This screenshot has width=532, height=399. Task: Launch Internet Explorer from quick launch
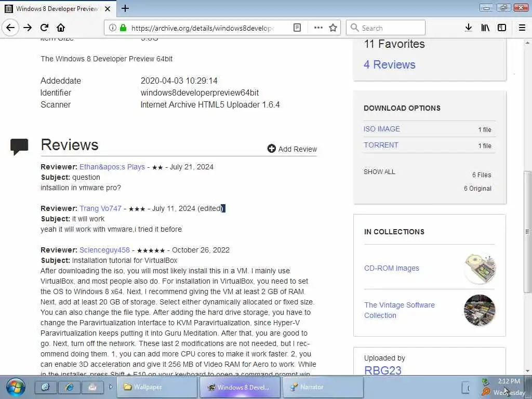70,387
